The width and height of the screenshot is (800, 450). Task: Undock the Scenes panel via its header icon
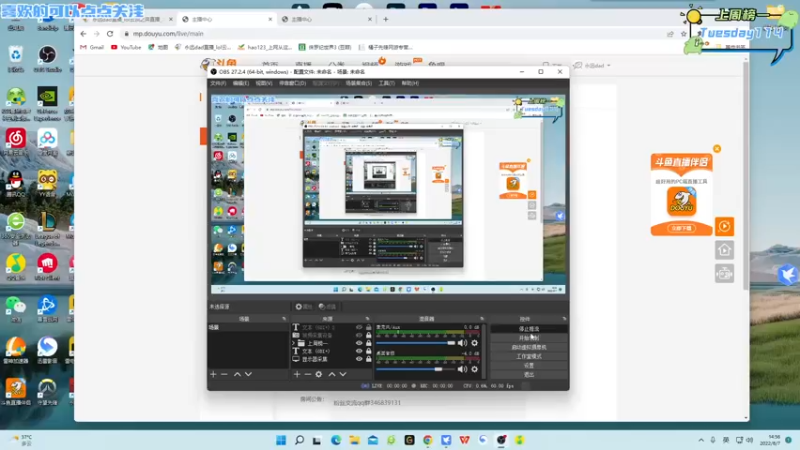click(x=284, y=319)
